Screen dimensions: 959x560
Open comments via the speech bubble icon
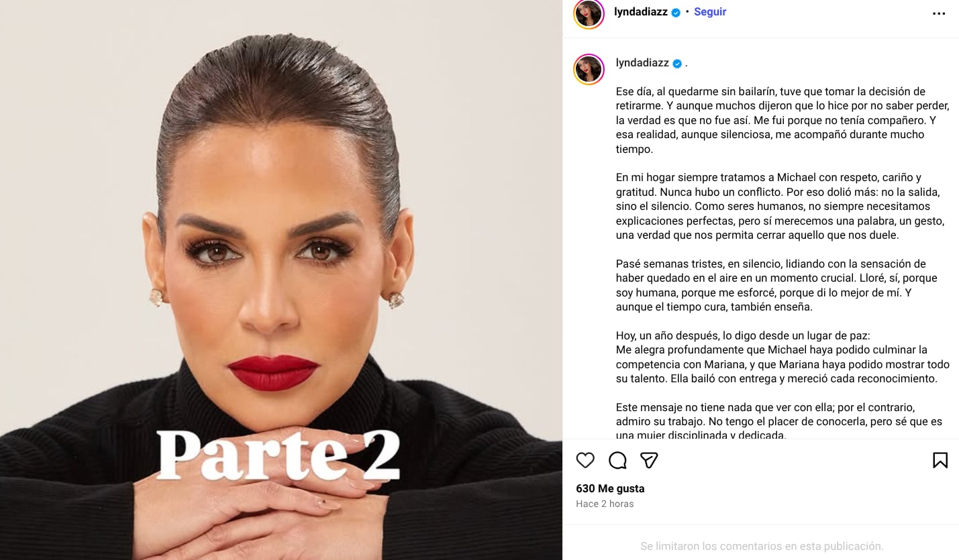[x=617, y=460]
